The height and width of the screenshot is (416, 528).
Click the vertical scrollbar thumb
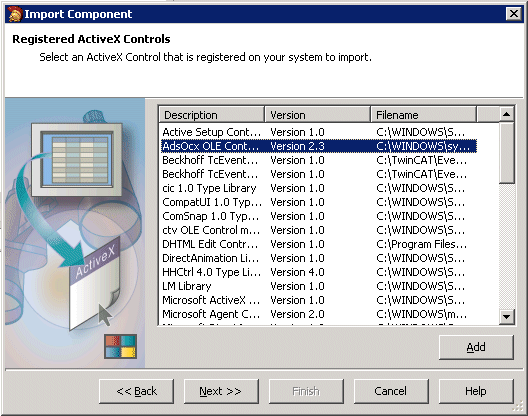tap(506, 153)
